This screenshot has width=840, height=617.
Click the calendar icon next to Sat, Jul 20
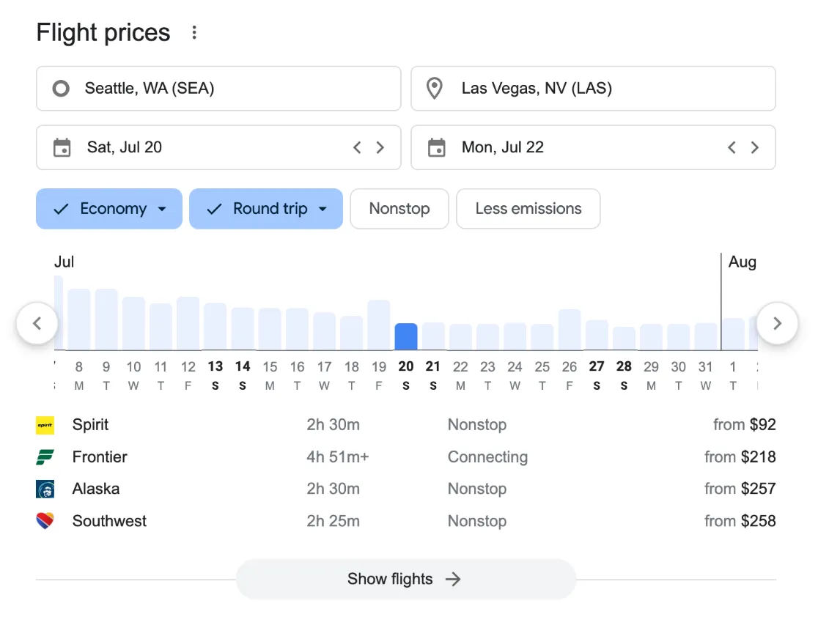click(62, 147)
